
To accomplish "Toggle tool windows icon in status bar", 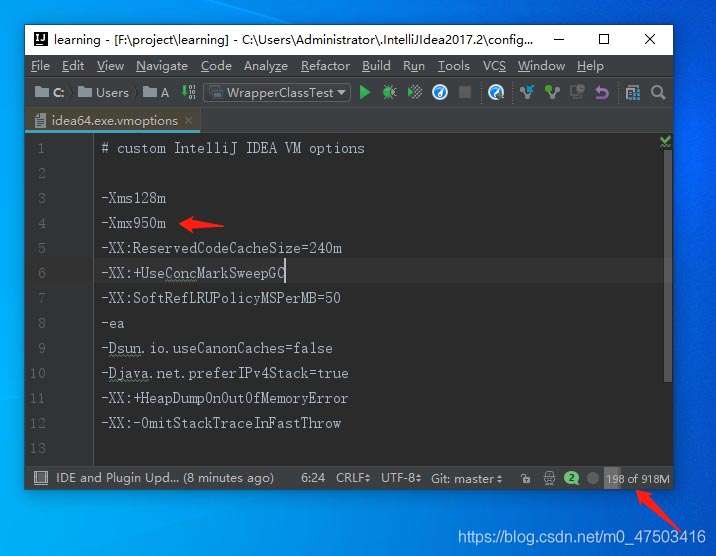I will tap(41, 478).
